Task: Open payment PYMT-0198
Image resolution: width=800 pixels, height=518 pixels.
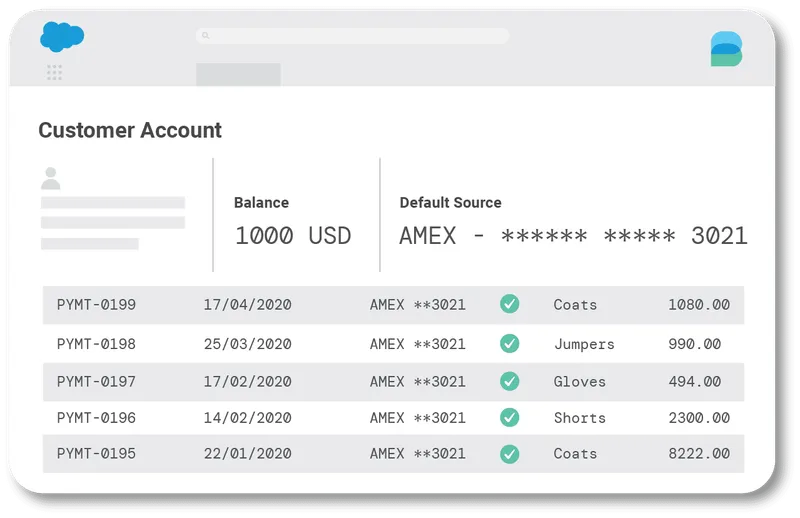Action: pyautogui.click(x=96, y=344)
